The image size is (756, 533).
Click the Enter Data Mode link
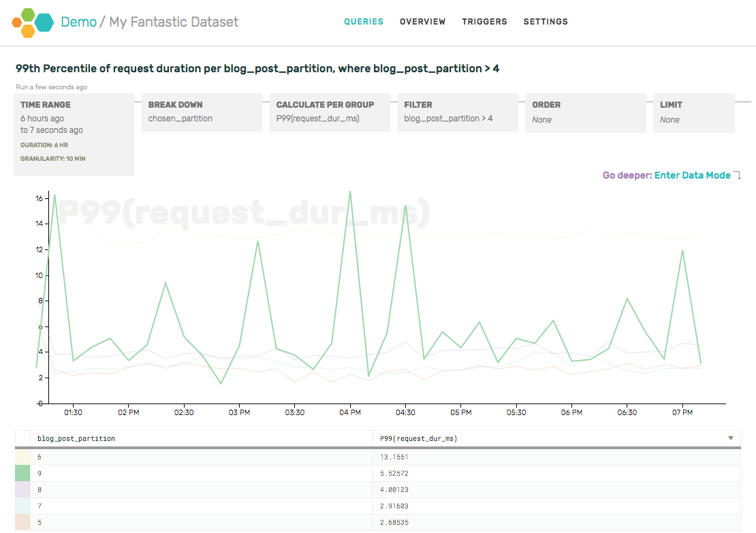coord(692,176)
